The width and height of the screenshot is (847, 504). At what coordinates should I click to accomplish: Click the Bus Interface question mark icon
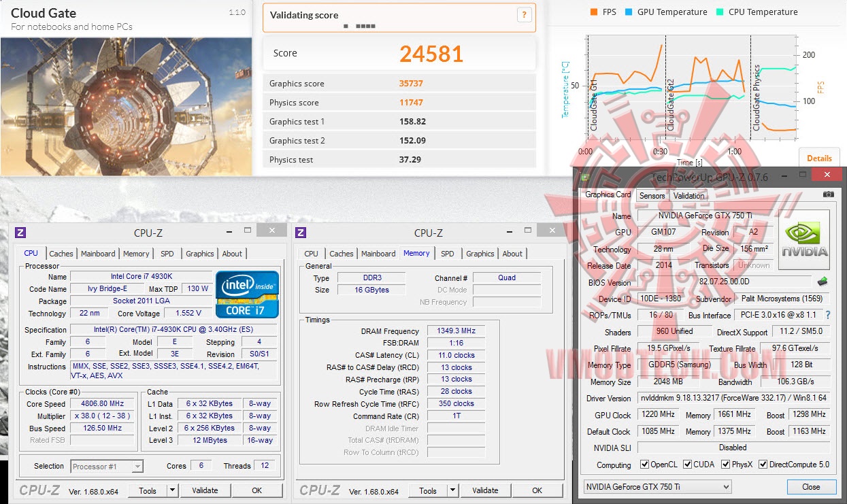[x=828, y=316]
